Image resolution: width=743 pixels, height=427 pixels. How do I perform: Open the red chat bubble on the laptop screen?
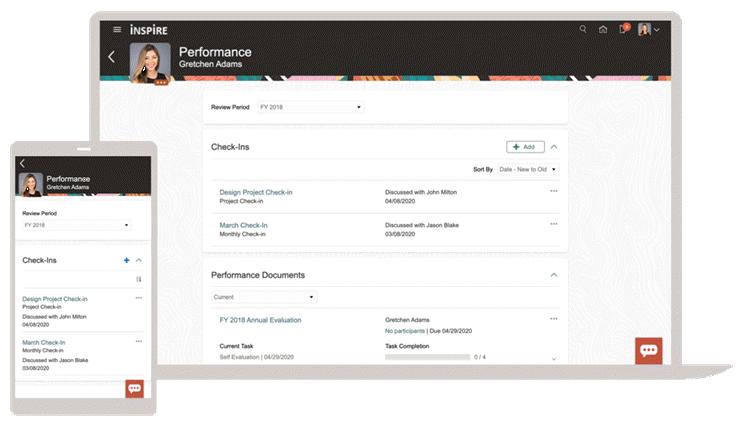[x=648, y=351]
